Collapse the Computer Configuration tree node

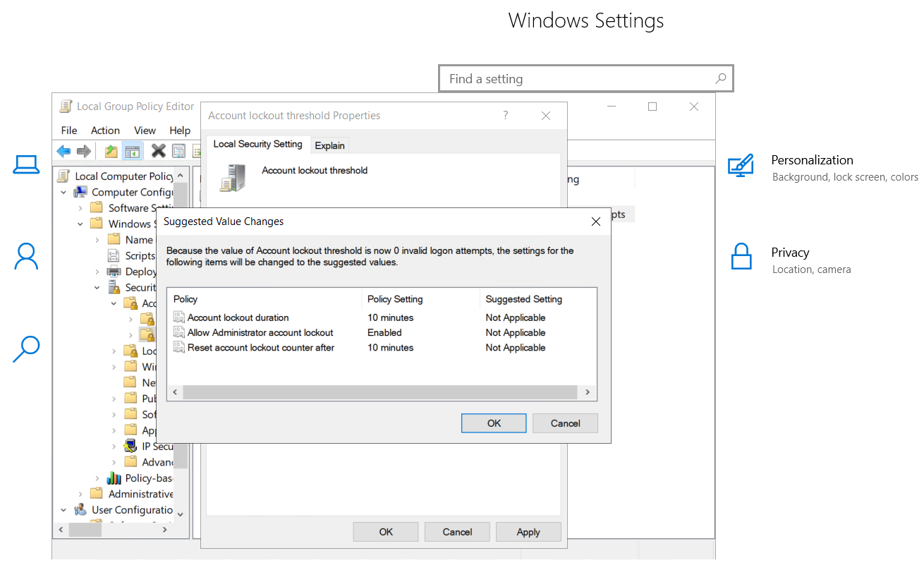point(64,193)
